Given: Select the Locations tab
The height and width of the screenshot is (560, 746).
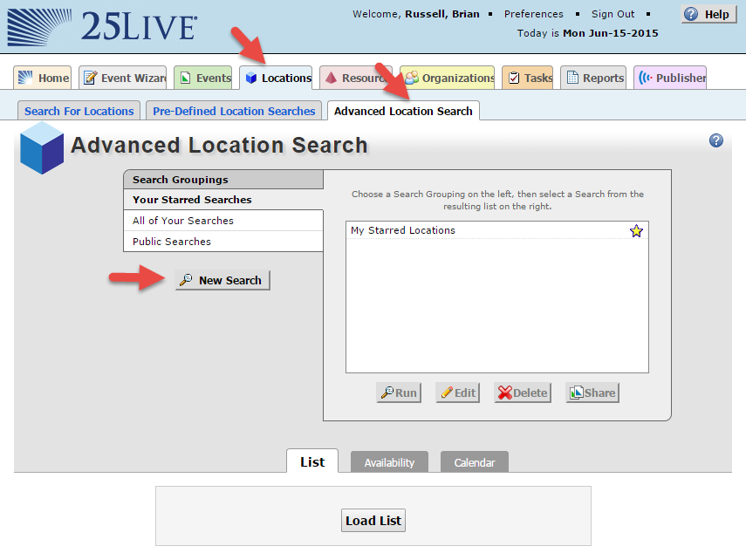Looking at the screenshot, I should tap(276, 78).
